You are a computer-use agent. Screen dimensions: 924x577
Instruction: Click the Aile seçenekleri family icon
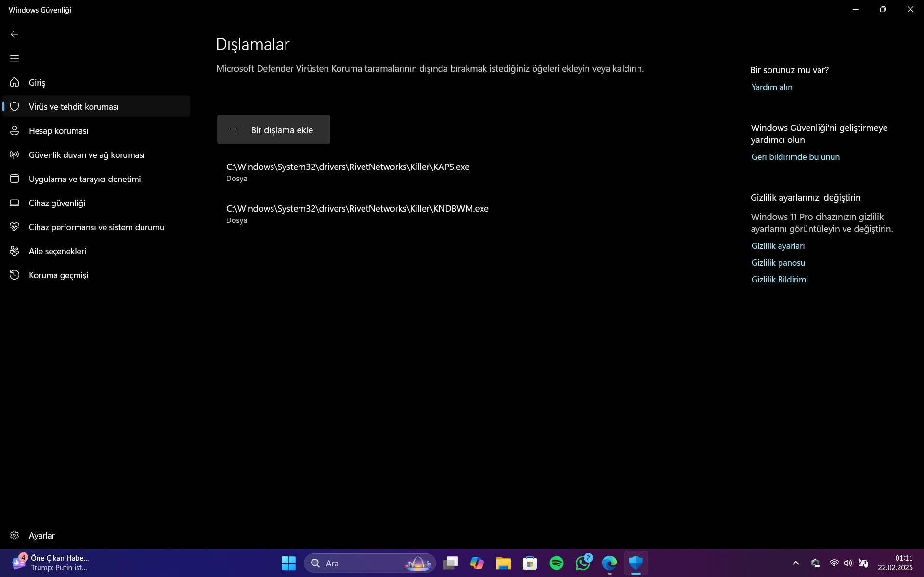pyautogui.click(x=14, y=251)
